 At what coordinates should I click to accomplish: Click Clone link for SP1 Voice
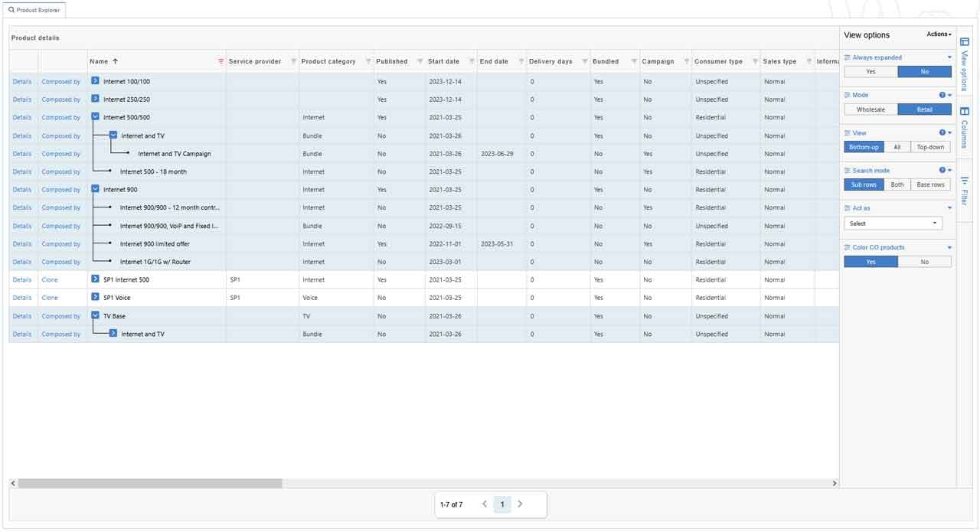pyautogui.click(x=50, y=298)
